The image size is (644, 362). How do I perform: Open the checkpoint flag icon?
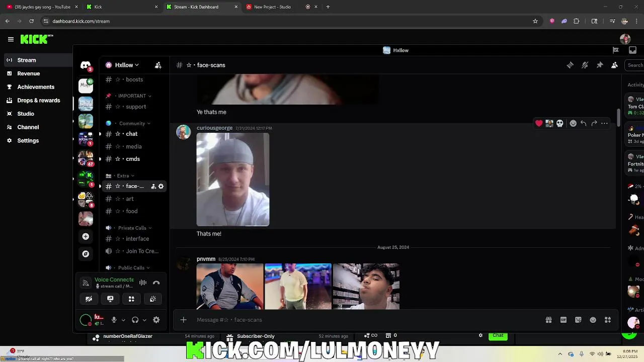tap(615, 50)
